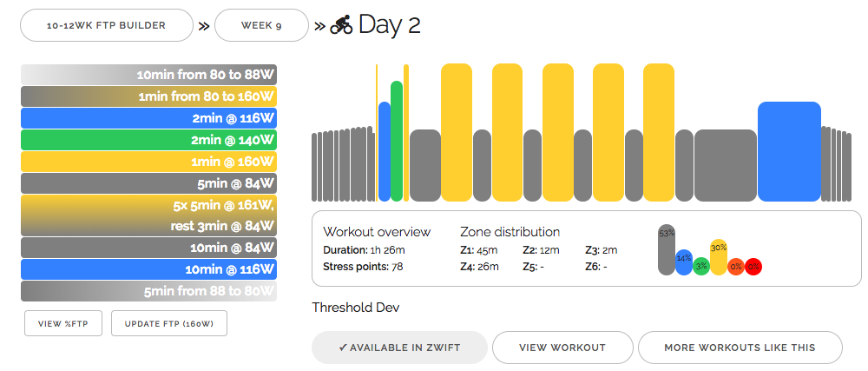Click the orange 0% zone circle
Viewport: 868px width, 371px height.
coord(735,266)
